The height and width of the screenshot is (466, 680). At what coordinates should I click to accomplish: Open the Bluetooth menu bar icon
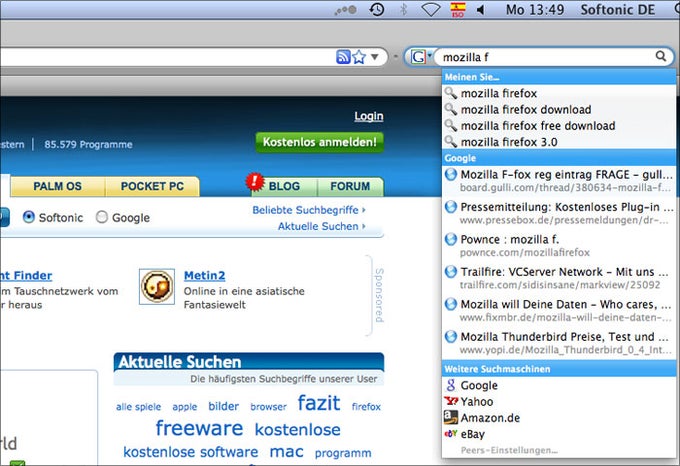click(x=403, y=9)
